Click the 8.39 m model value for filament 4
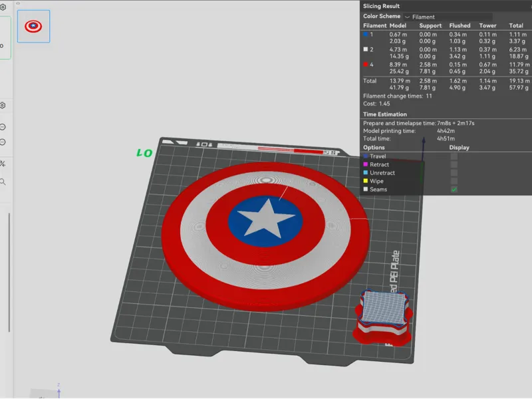This screenshot has width=532, height=399. coord(398,64)
